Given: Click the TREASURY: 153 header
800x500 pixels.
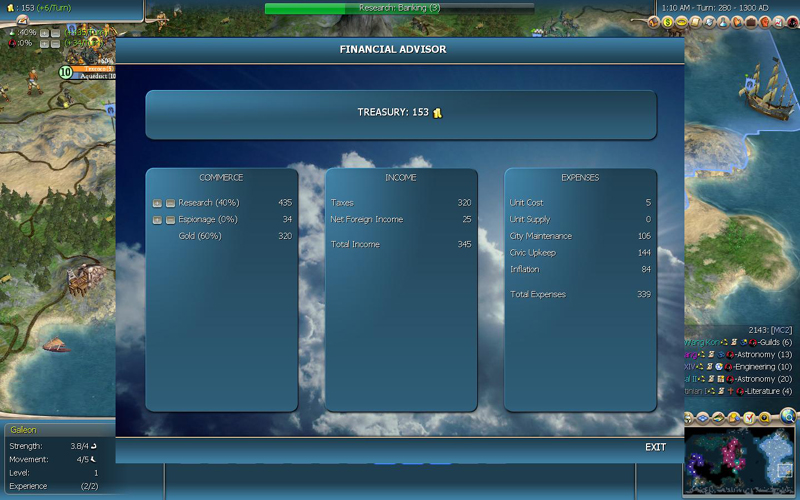Looking at the screenshot, I should [401, 115].
